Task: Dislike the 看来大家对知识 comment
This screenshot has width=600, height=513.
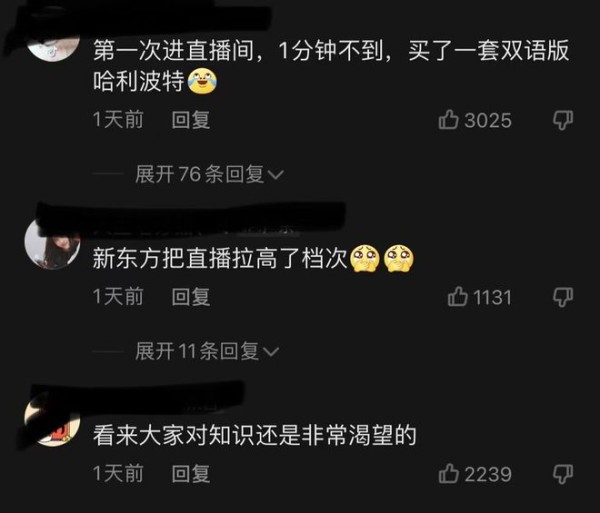Action: pyautogui.click(x=563, y=474)
